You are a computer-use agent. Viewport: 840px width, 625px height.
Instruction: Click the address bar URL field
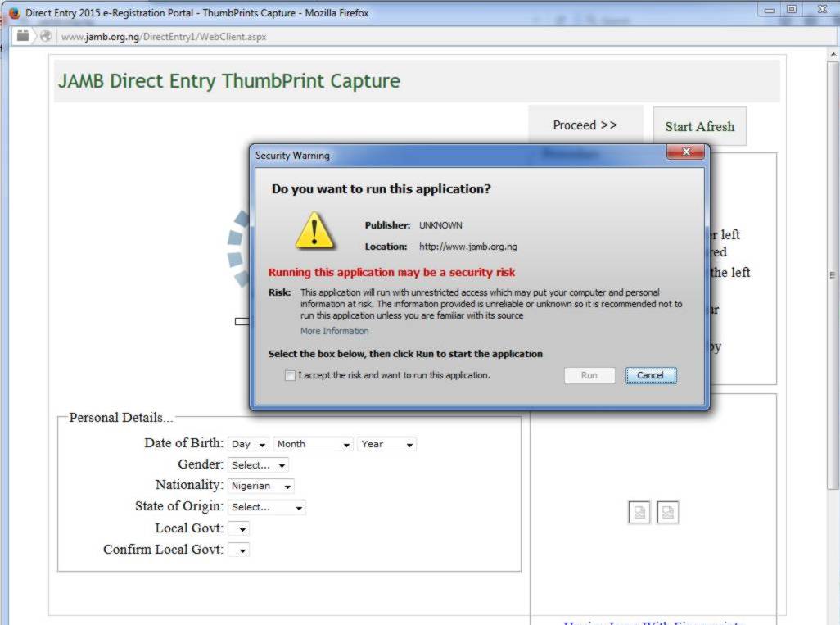(164, 36)
